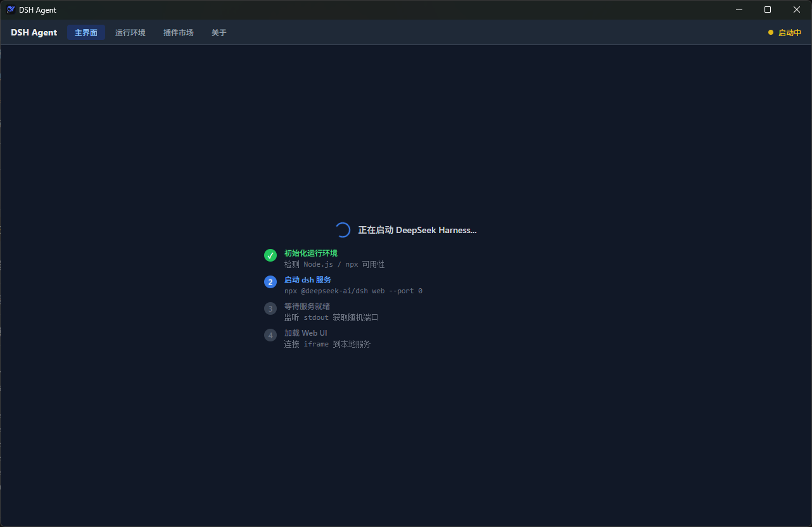The image size is (812, 527).
Task: Close the DSH Agent window
Action: tap(797, 10)
